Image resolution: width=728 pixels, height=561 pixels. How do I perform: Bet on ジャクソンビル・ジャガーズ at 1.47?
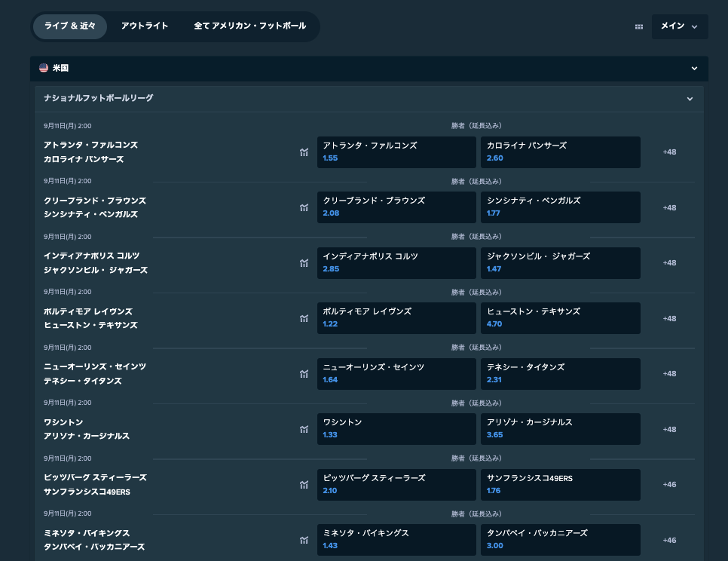click(561, 263)
